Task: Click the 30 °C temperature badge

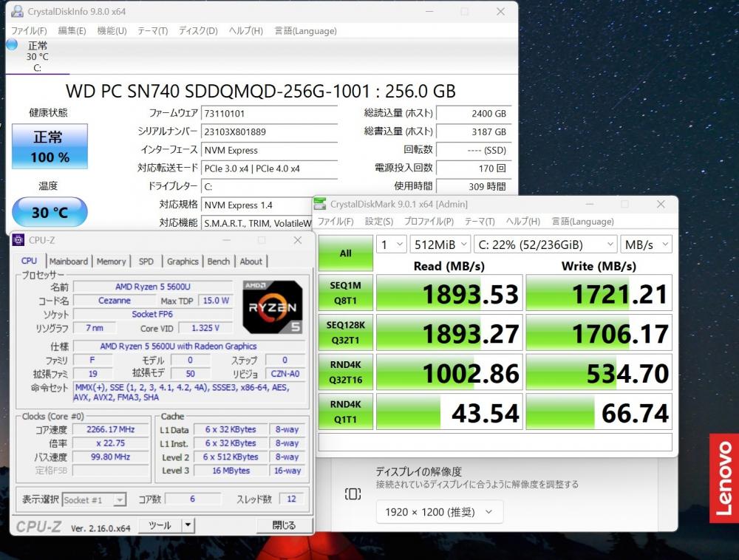Action: pyautogui.click(x=50, y=212)
